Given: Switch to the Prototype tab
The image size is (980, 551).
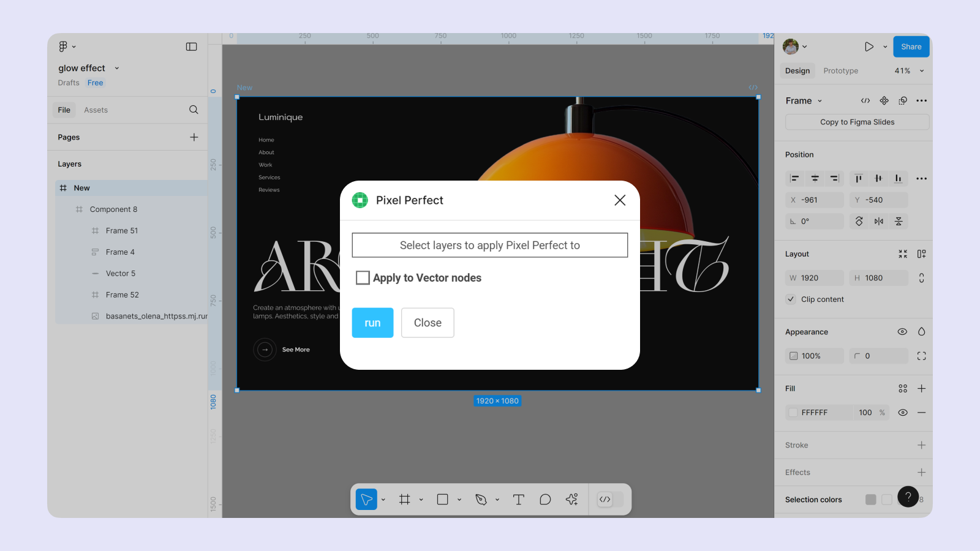Looking at the screenshot, I should tap(840, 71).
